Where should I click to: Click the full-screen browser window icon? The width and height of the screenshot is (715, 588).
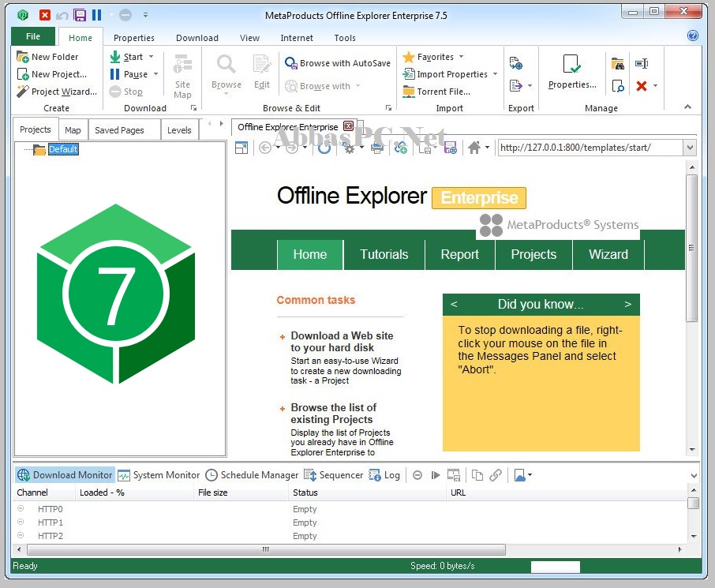click(241, 148)
